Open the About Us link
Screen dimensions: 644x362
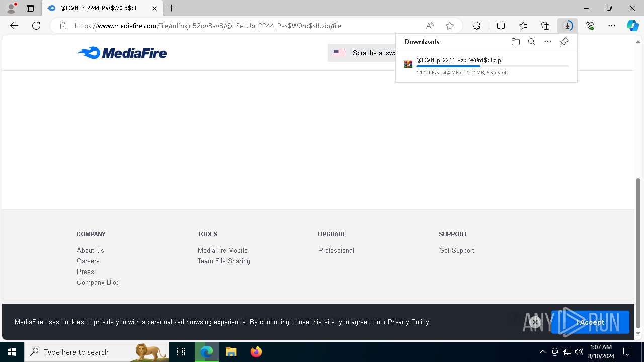click(x=91, y=250)
